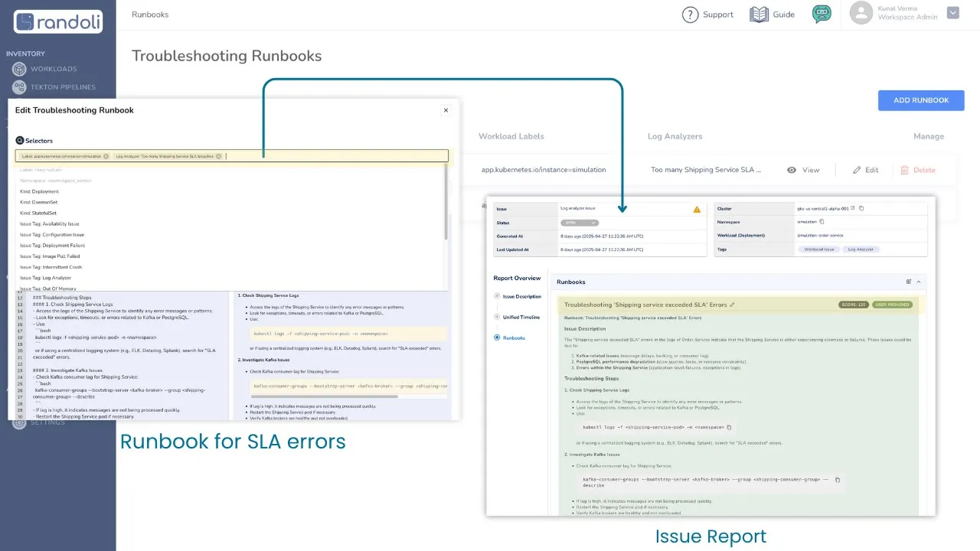Image resolution: width=980 pixels, height=551 pixels.
Task: Remove the Log Analyzer selector chip
Action: click(219, 156)
